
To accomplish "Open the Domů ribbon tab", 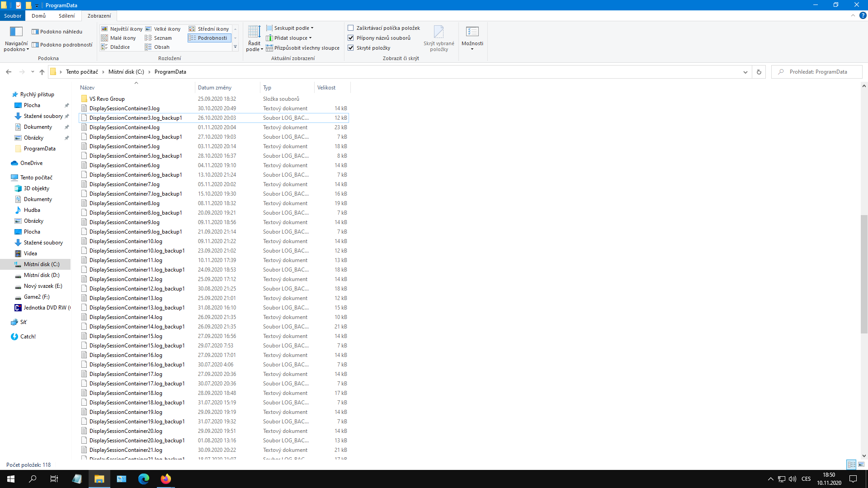I will point(38,16).
